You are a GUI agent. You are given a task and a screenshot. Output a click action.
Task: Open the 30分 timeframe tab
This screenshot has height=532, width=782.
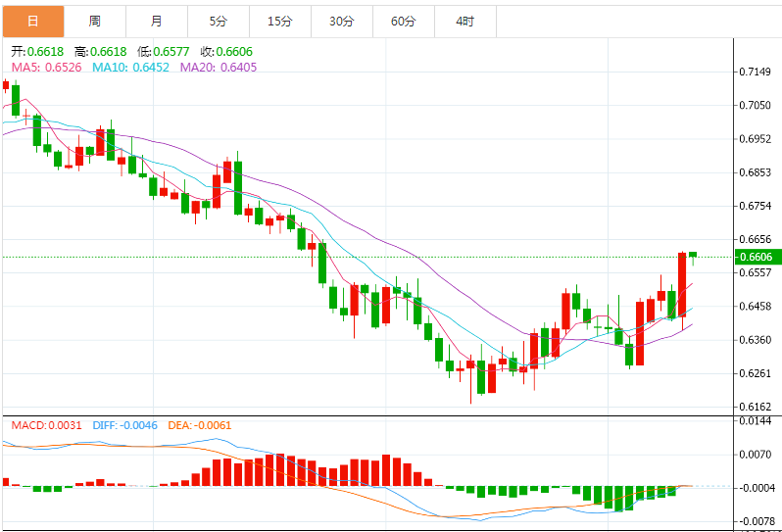pyautogui.click(x=342, y=22)
